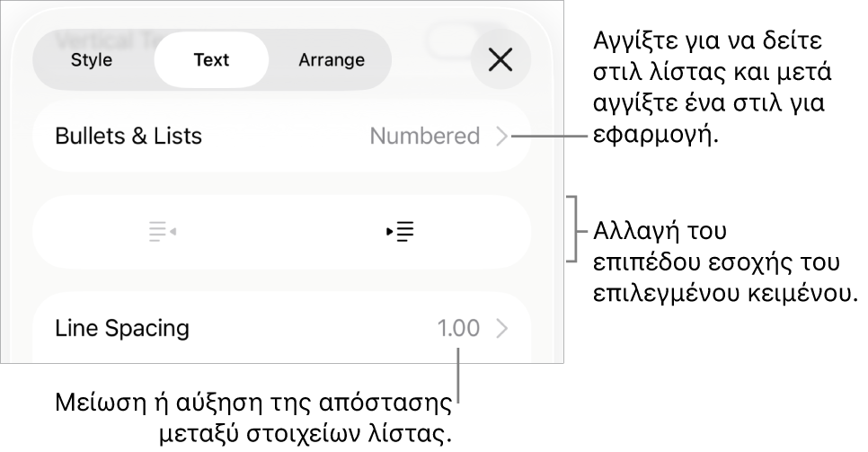Increase list indent level with indent icon

[401, 232]
